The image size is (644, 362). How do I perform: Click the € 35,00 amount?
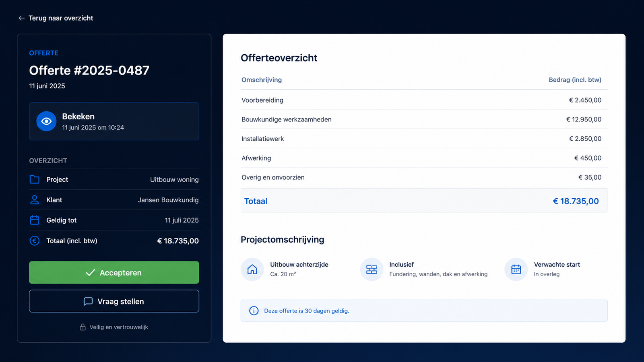point(590,177)
